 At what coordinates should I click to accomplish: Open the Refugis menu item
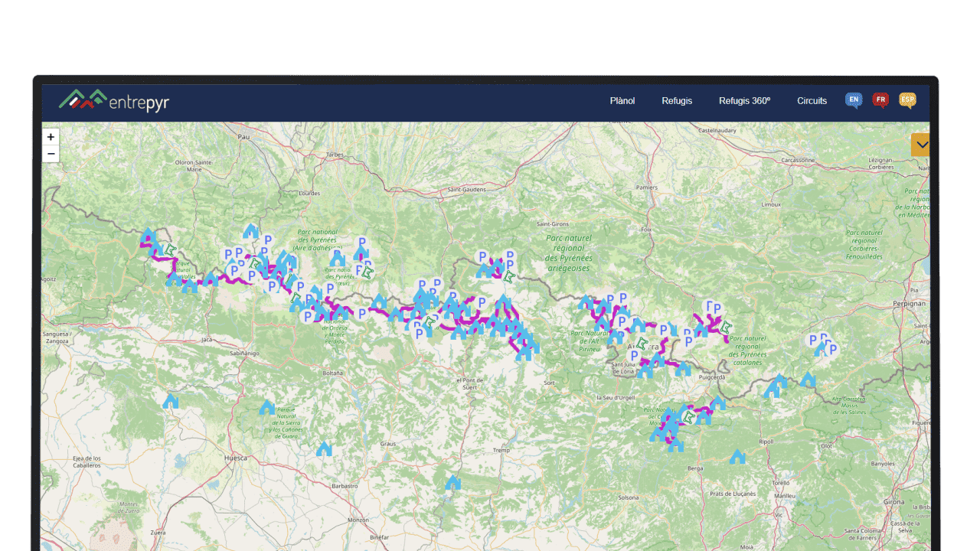[x=677, y=100]
